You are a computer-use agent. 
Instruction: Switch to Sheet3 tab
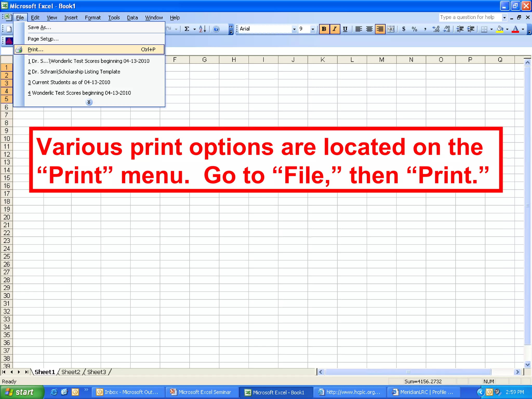click(x=97, y=372)
